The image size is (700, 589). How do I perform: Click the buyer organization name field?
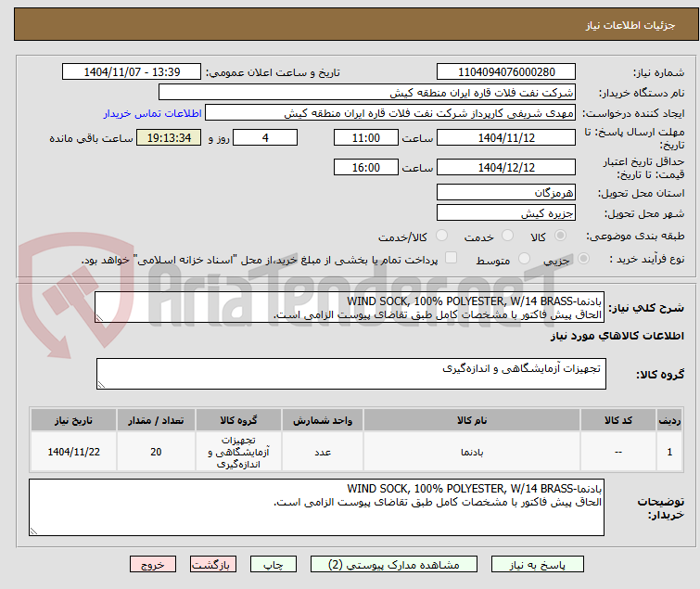click(367, 93)
